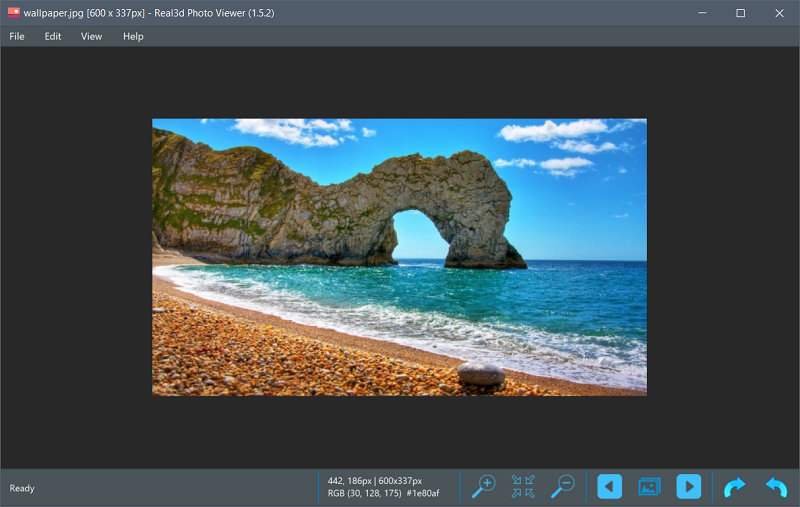The width and height of the screenshot is (800, 507).
Task: Rotate image counterclockwise with curved arrow
Action: 776,487
